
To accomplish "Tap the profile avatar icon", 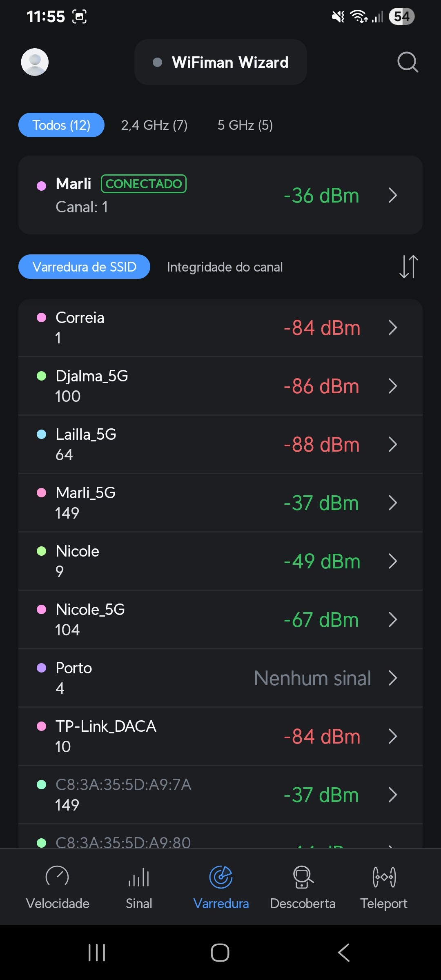I will pos(35,62).
